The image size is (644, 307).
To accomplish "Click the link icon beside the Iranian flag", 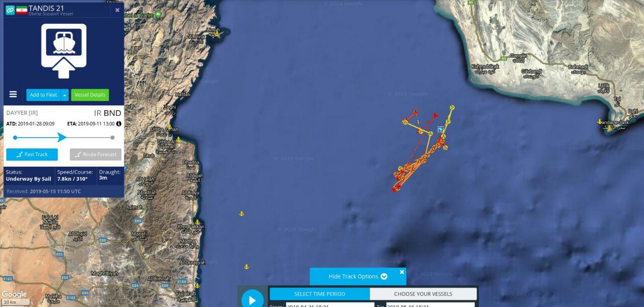I will (10, 10).
